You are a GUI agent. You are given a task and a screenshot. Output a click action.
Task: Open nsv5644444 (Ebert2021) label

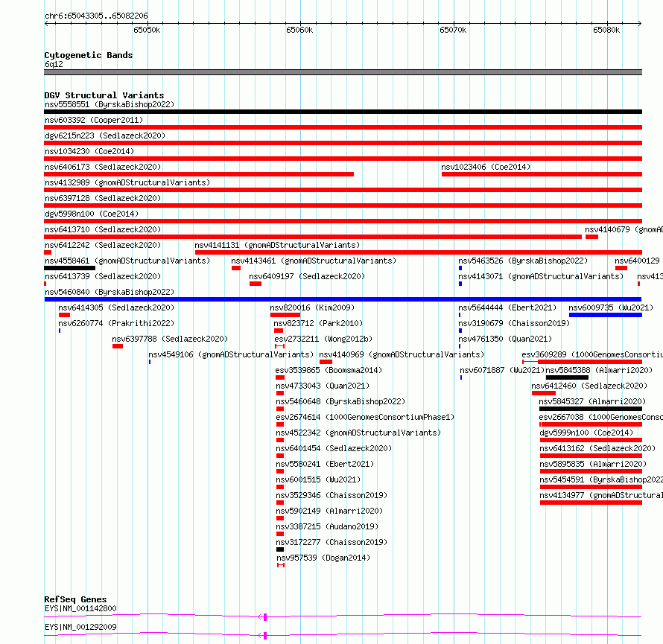click(x=507, y=307)
